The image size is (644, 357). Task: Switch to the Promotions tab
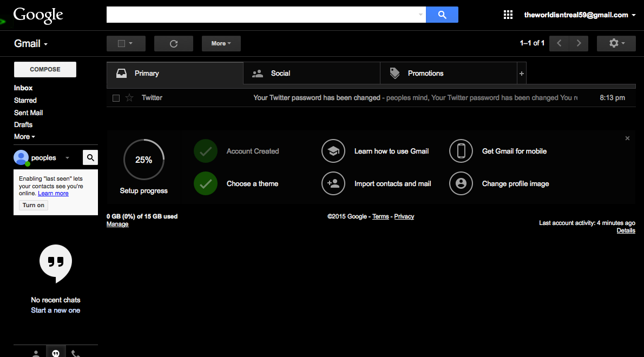click(449, 74)
